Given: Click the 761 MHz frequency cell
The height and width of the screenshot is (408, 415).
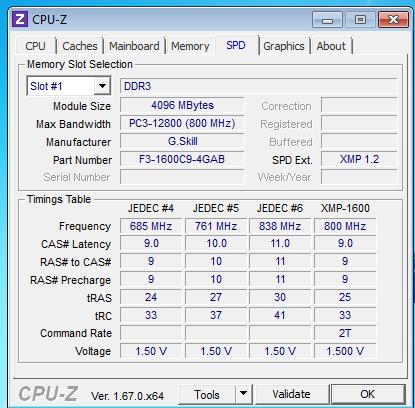Looking at the screenshot, I should [x=216, y=226].
